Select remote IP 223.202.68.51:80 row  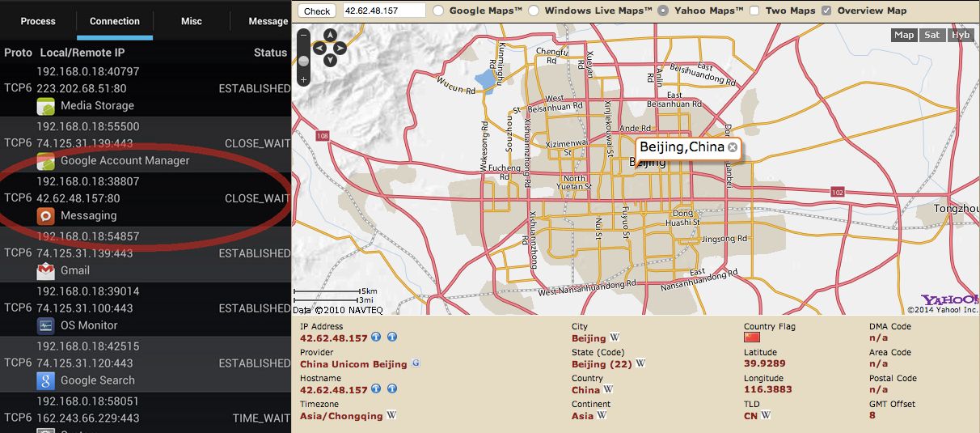(x=81, y=88)
